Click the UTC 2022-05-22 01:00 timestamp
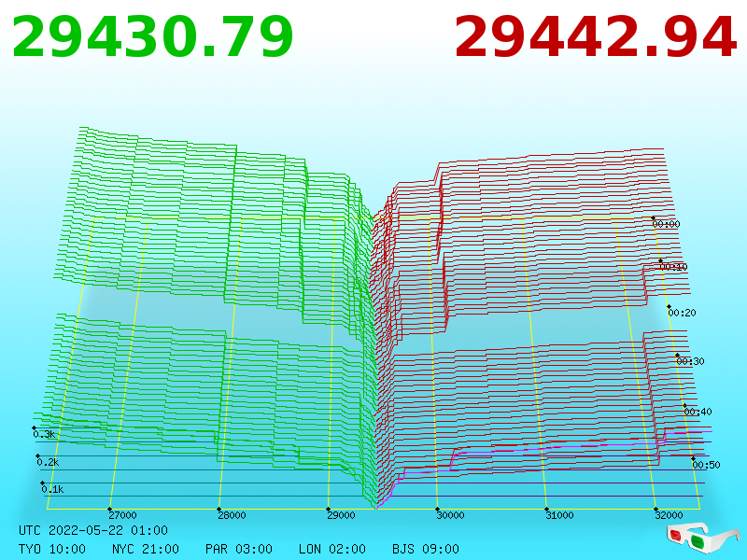The width and height of the screenshot is (747, 560). 93,530
